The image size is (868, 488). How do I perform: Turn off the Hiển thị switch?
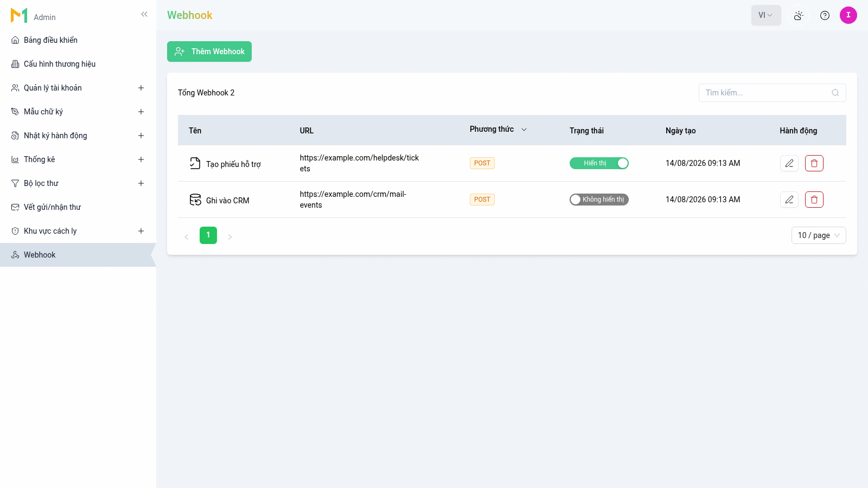599,163
